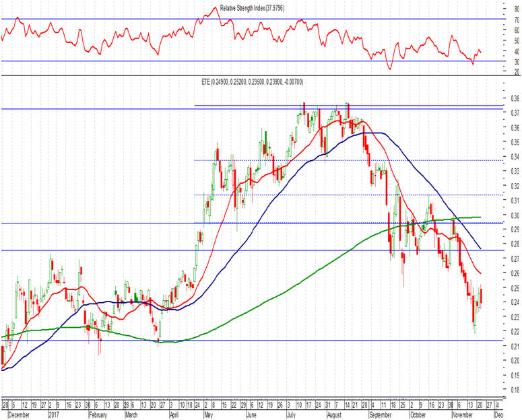
Task: Click the ETE price values header text
Action: [253, 82]
